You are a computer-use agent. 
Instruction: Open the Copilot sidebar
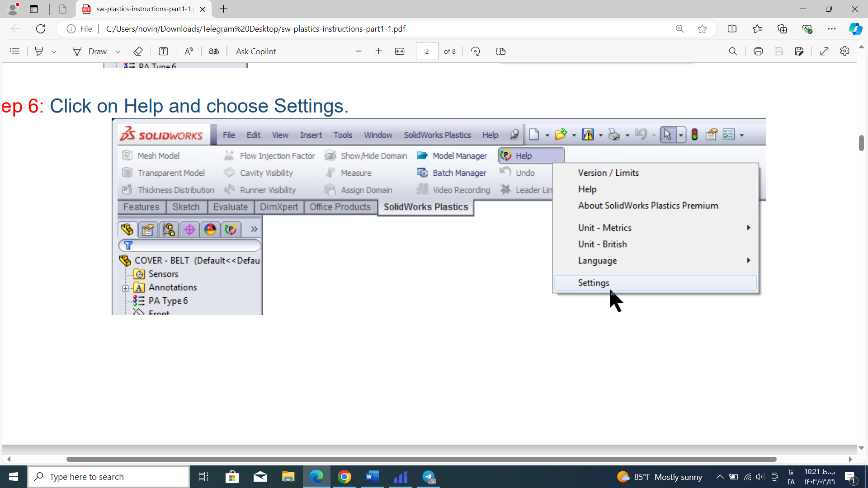[x=855, y=29]
